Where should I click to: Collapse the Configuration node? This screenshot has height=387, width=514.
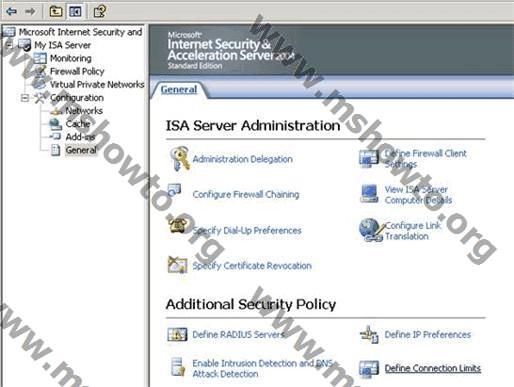[25, 98]
